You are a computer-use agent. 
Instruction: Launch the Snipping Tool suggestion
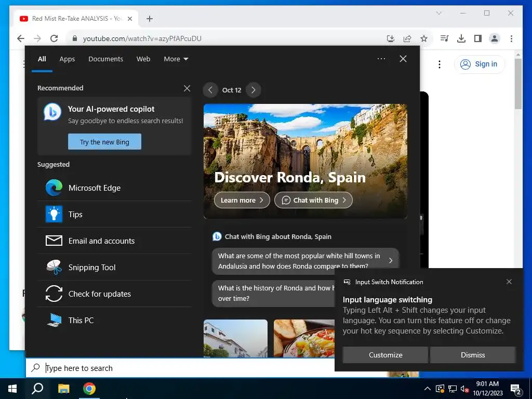(x=114, y=268)
